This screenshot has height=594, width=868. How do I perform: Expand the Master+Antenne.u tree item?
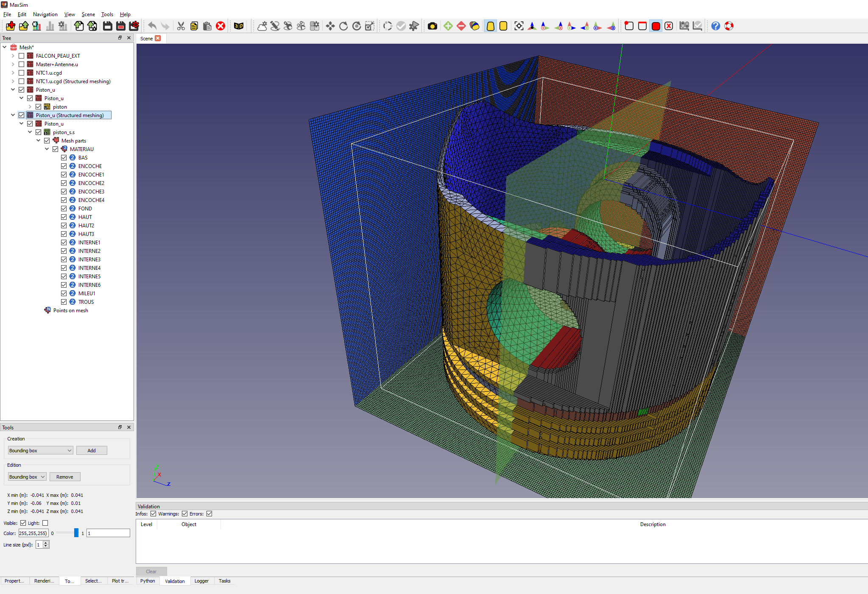pos(13,64)
